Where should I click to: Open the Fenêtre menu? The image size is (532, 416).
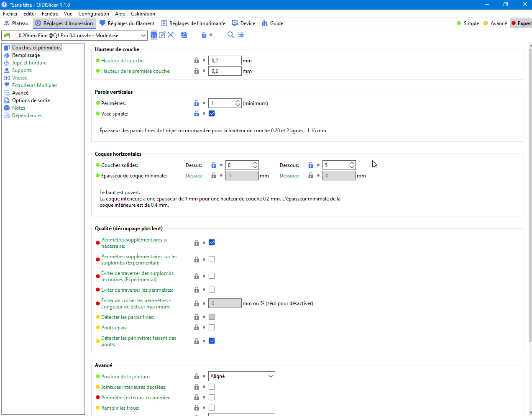pos(50,14)
